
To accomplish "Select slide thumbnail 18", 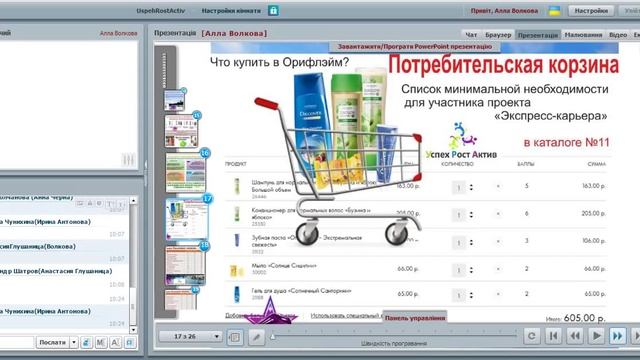I will [x=185, y=265].
